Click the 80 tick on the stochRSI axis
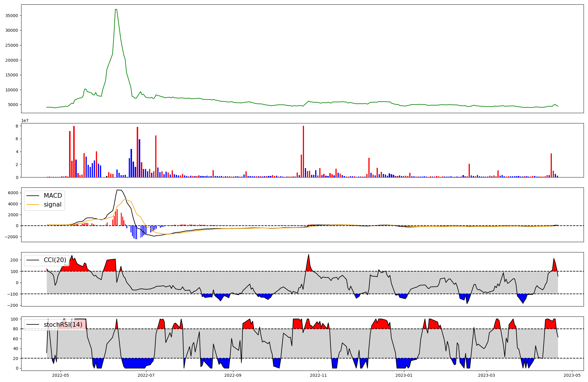 click(15, 329)
